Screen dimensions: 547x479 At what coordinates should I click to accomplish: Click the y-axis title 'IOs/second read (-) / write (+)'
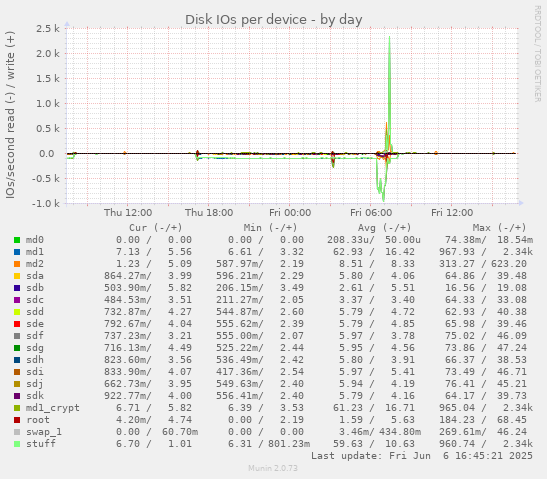tap(10, 115)
